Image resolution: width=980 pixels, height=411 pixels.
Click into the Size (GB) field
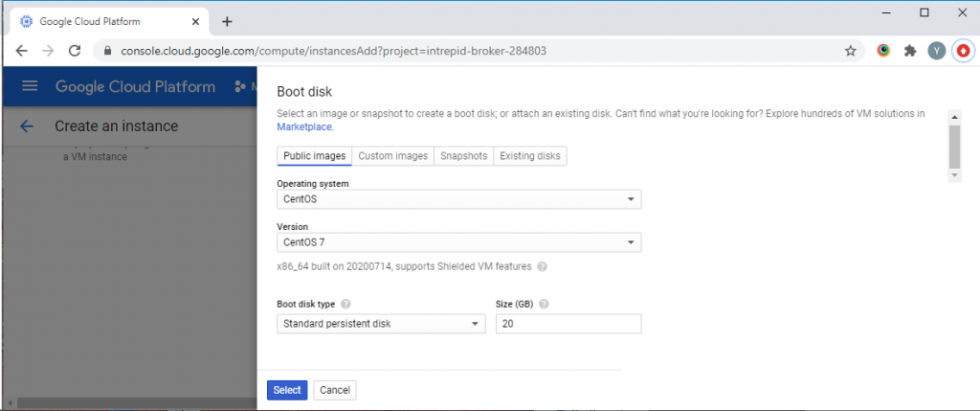coord(568,324)
